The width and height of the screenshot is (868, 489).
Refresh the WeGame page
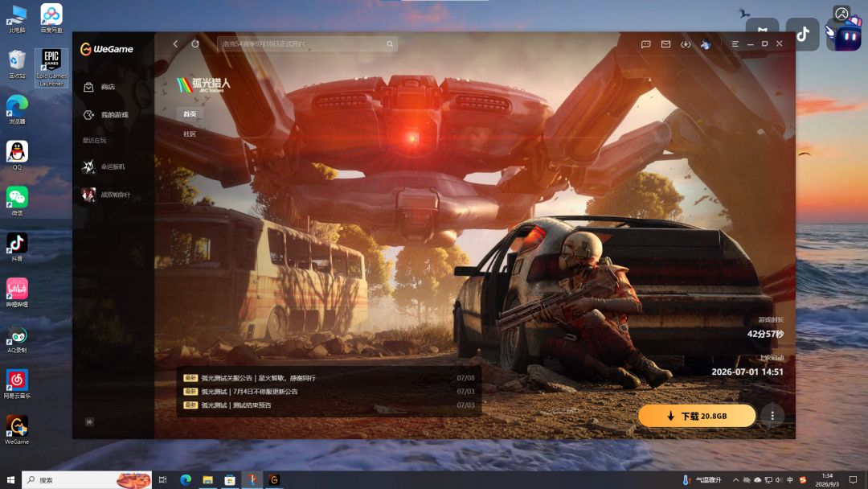coord(195,43)
